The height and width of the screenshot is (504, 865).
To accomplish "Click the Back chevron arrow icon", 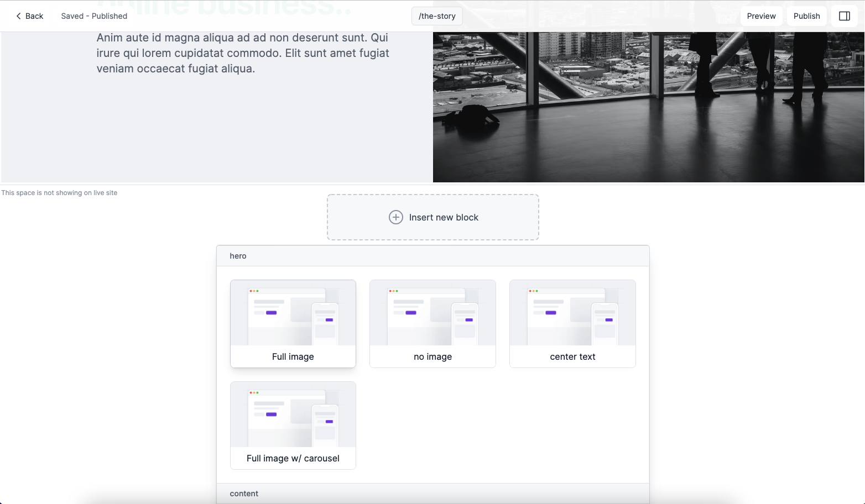I will tap(18, 16).
